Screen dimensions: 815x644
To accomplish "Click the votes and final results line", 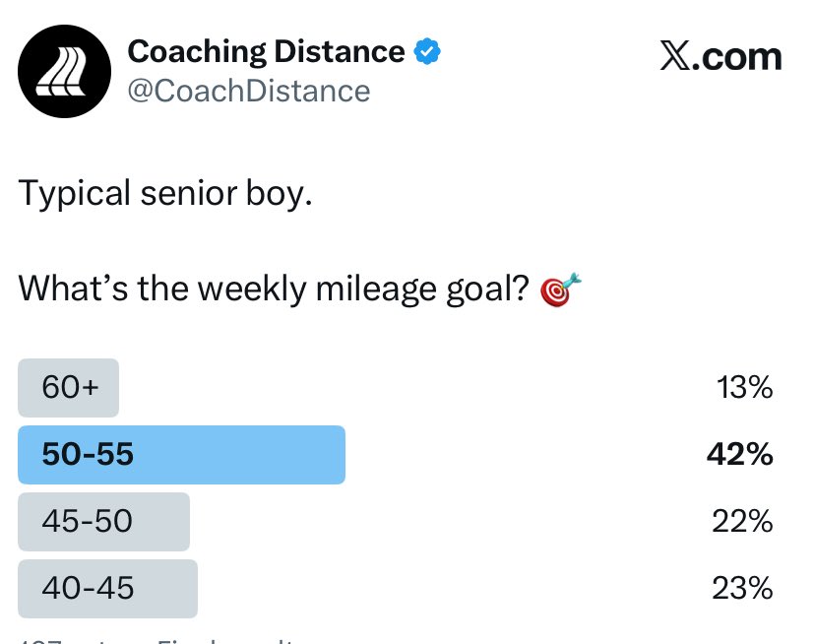I will [156, 641].
